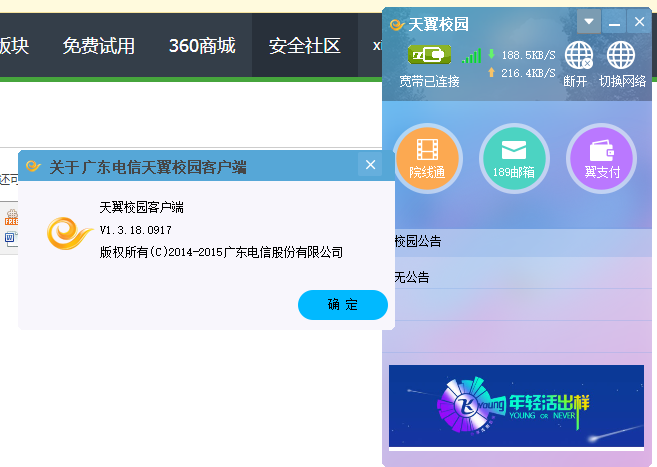This screenshot has height=467, width=657.
Task: Click the 宽带已连接 status label
Action: click(x=429, y=81)
